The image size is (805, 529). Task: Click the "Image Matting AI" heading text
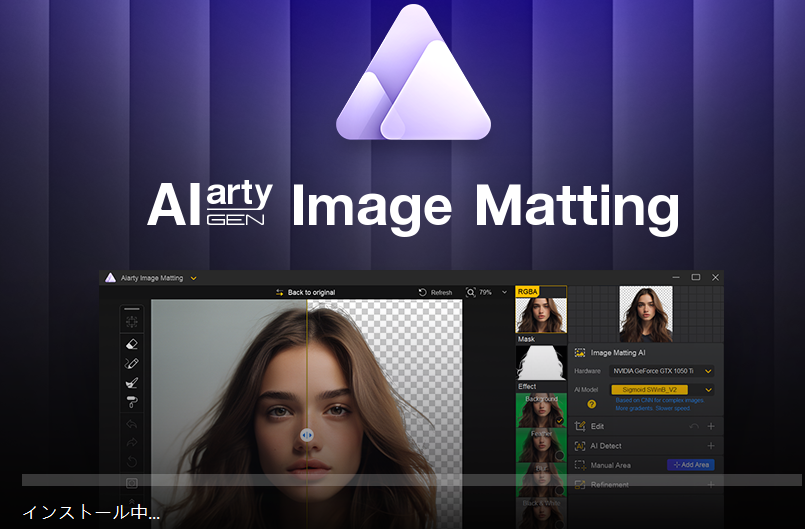coord(618,353)
